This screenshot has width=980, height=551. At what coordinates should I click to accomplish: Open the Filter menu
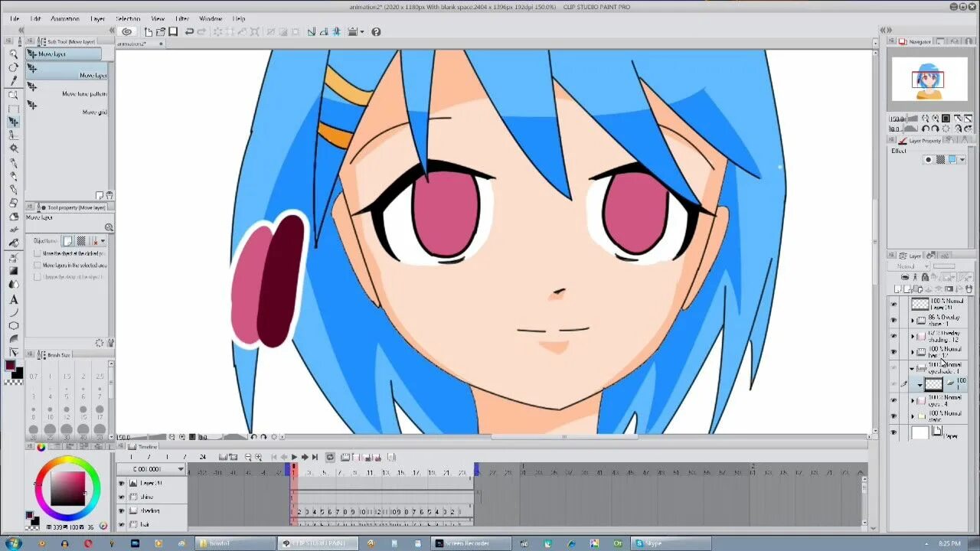tap(182, 18)
